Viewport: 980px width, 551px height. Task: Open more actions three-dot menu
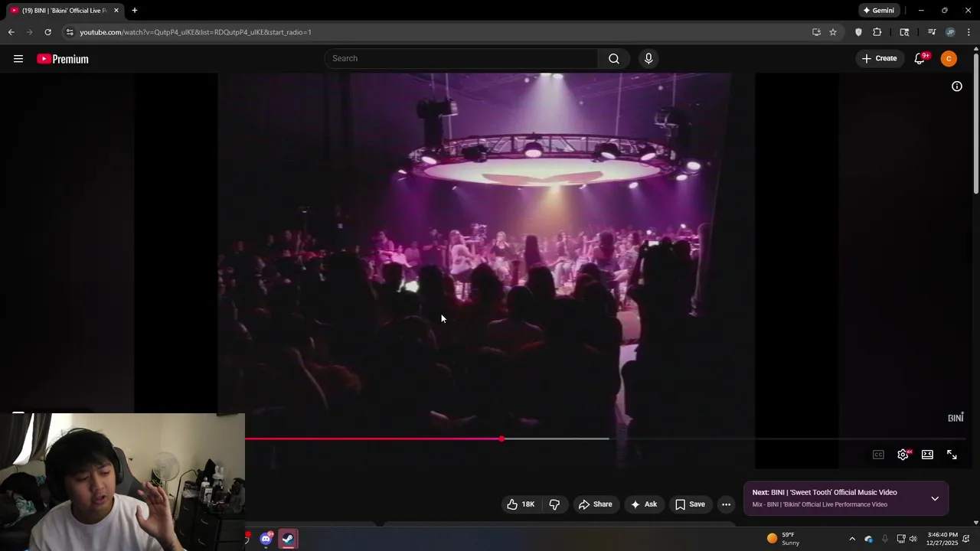tap(726, 504)
